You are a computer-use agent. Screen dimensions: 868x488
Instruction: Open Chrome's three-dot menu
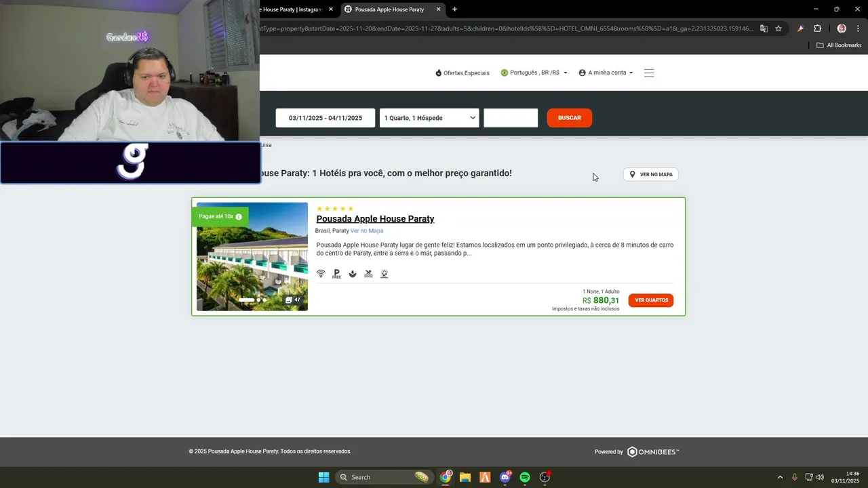pos(858,28)
